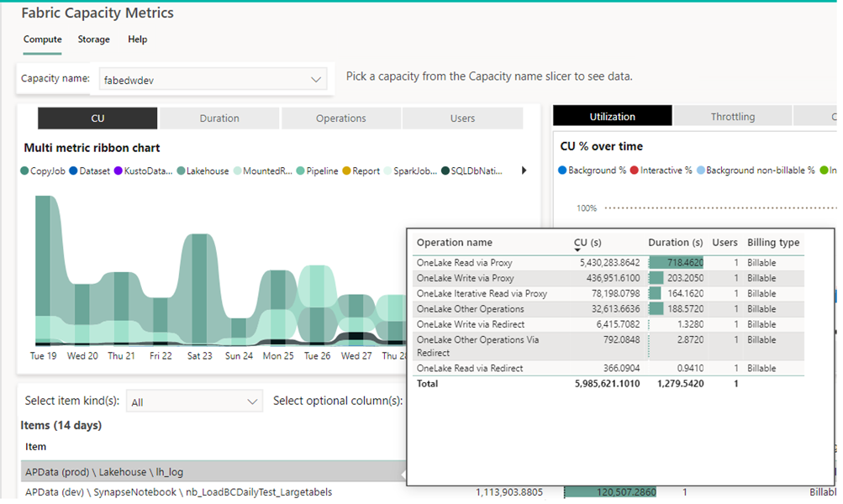Select the SQLDbNati legend marker
The image size is (843, 504).
tap(447, 170)
